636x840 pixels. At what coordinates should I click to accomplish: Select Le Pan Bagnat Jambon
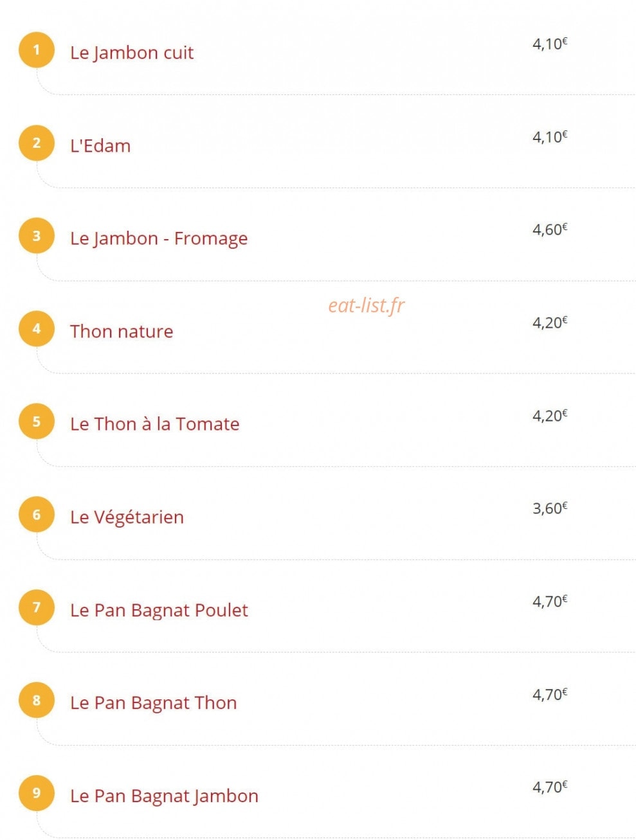click(165, 796)
